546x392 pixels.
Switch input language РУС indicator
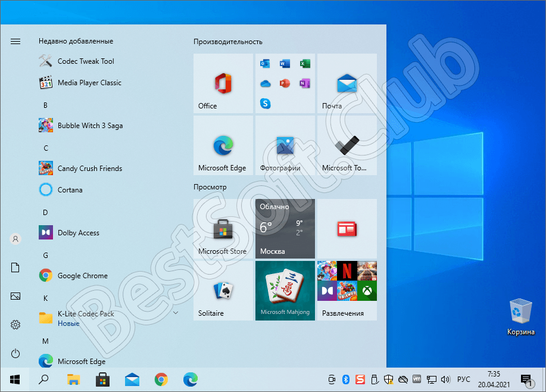click(x=463, y=379)
